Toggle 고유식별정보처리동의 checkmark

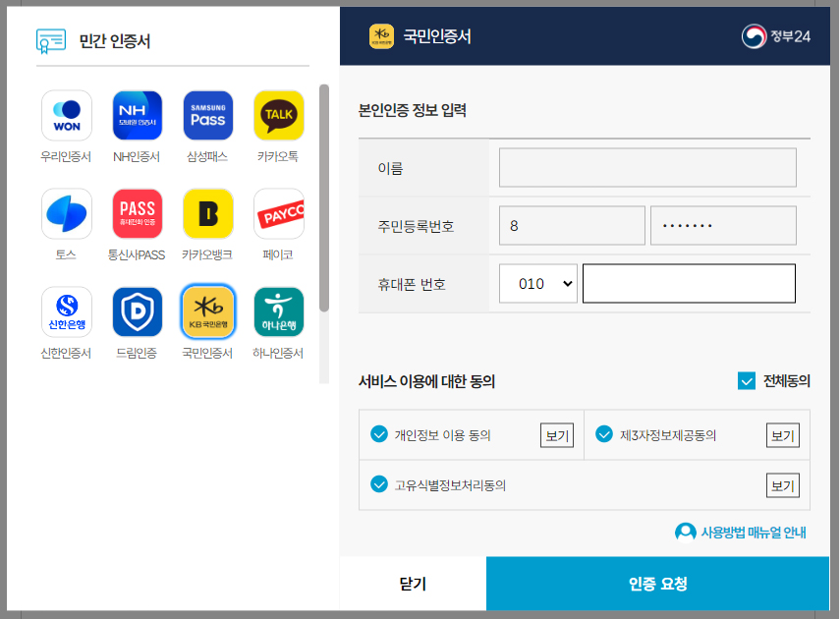(379, 484)
